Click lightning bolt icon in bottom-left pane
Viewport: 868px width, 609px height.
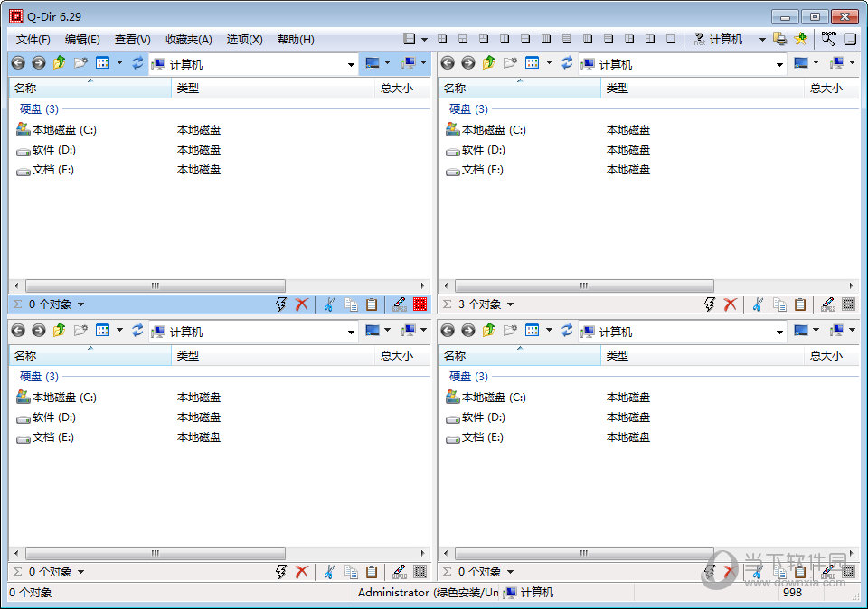(281, 571)
